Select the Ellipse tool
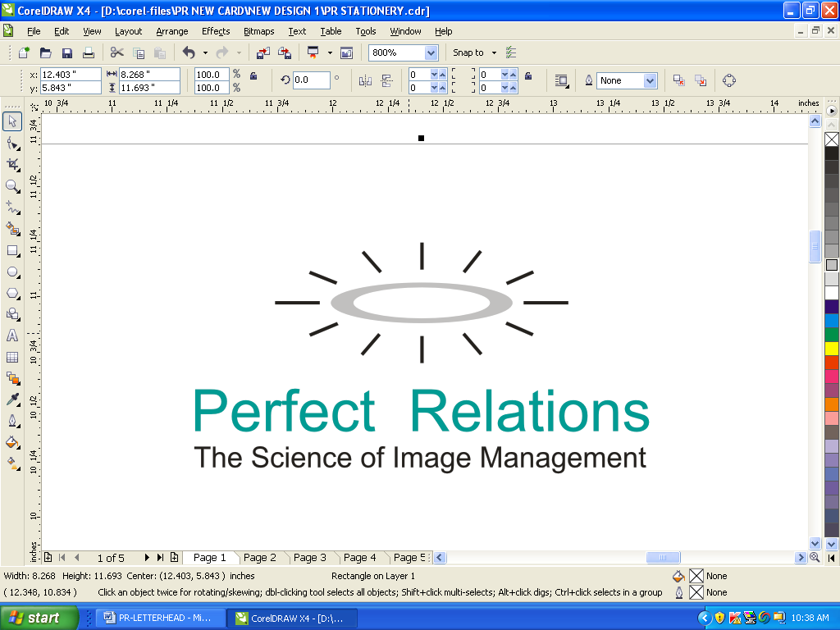 [12, 272]
